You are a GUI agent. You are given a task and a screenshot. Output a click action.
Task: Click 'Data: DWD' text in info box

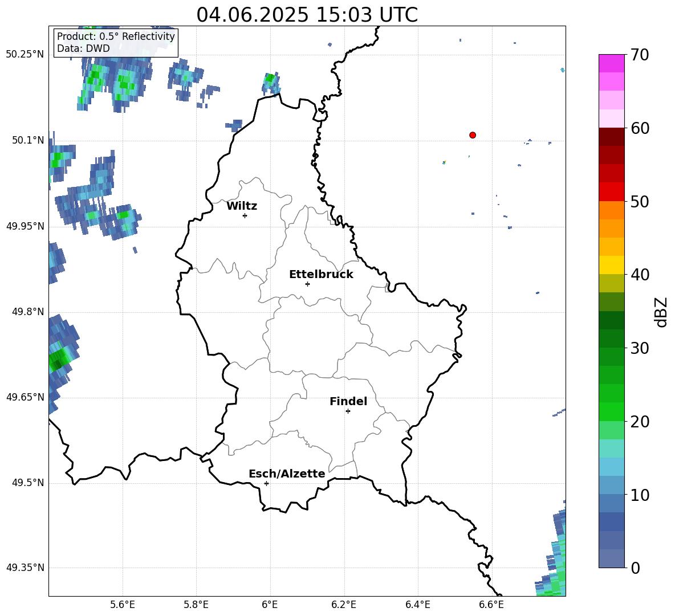click(x=83, y=48)
